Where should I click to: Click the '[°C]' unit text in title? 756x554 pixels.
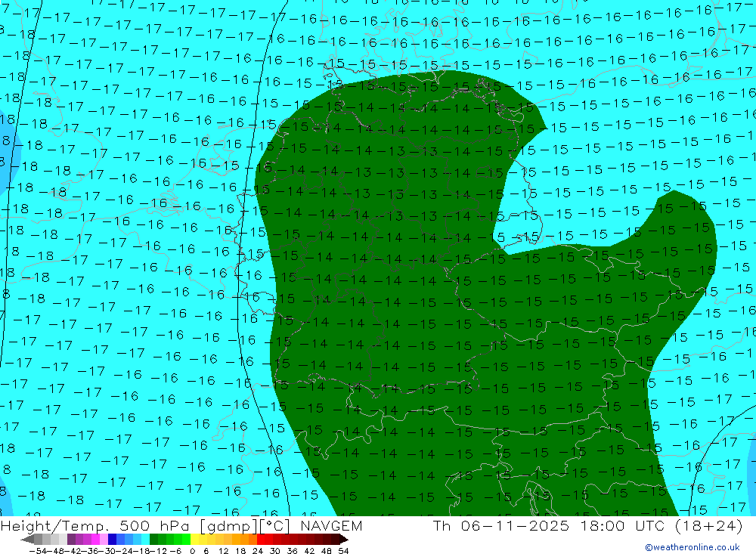[274, 526]
